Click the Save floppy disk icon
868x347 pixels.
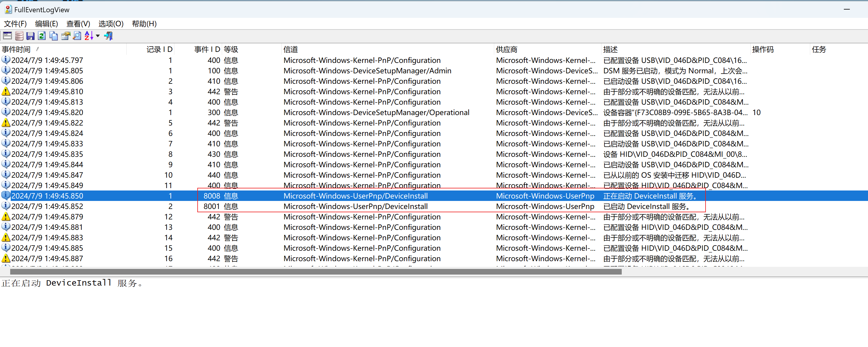[x=30, y=36]
